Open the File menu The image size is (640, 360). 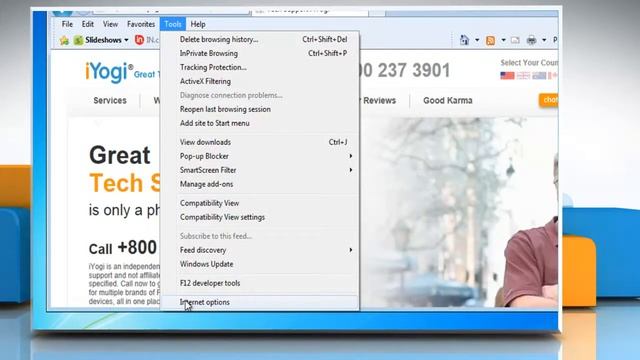click(x=67, y=24)
